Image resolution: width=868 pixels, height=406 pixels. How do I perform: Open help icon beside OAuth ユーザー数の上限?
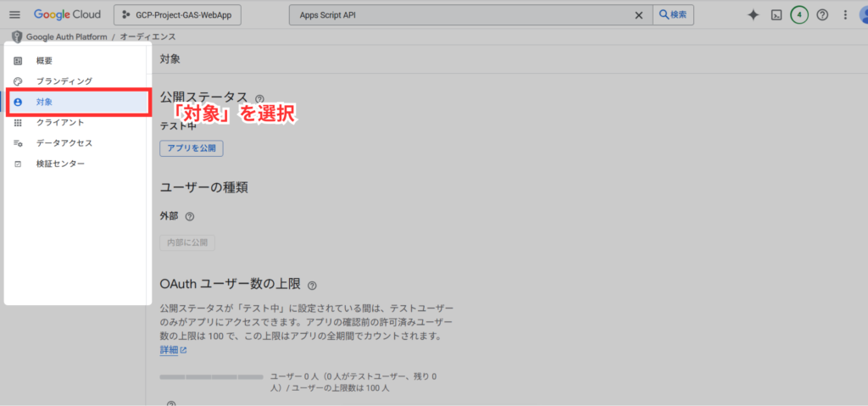(x=312, y=286)
